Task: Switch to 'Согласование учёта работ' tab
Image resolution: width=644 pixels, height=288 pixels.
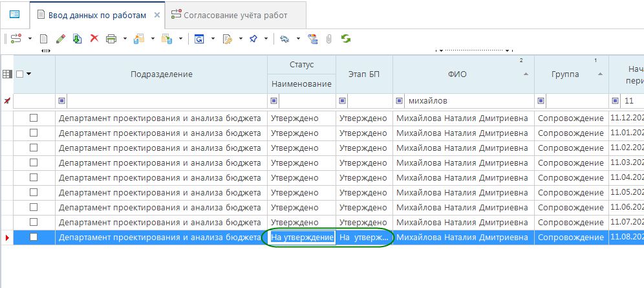Action: [235, 15]
